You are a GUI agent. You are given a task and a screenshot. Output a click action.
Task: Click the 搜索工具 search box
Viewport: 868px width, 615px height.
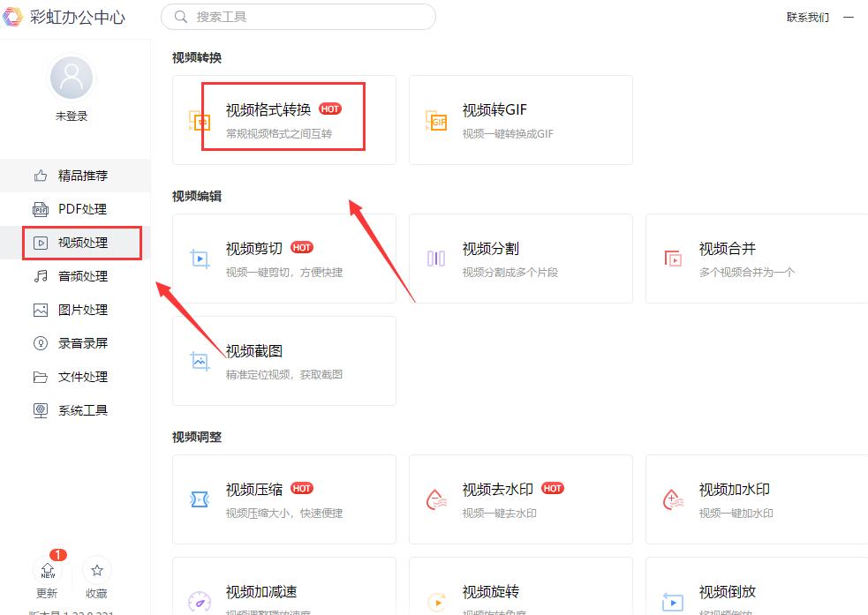tap(298, 17)
